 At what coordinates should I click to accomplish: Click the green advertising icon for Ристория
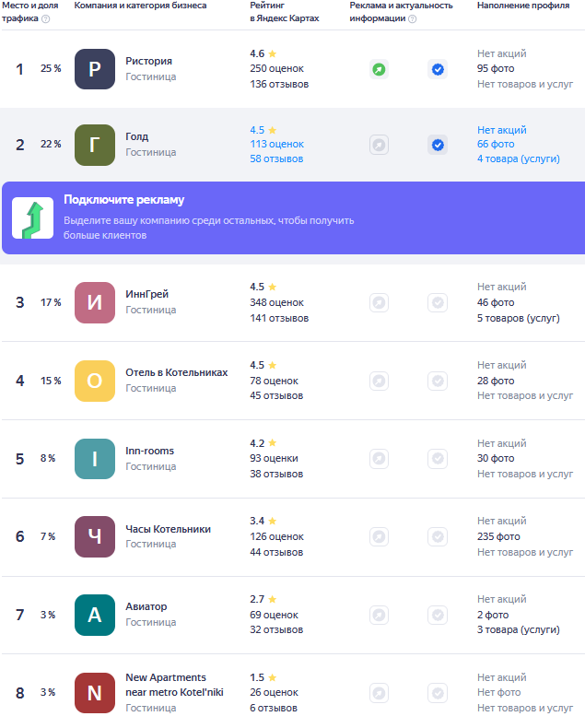pos(379,69)
